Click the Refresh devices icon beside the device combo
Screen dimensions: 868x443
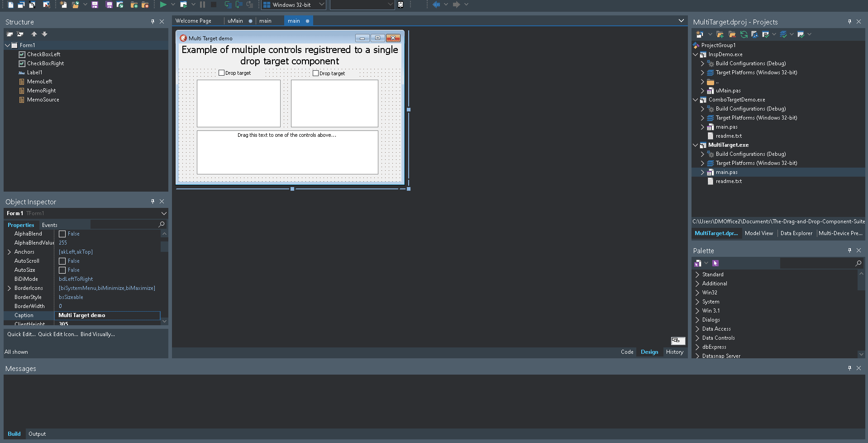point(401,5)
